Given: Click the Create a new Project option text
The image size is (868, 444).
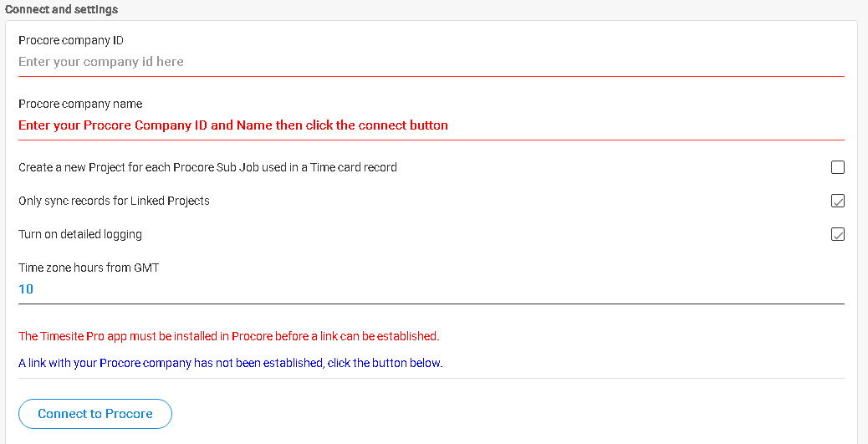Looking at the screenshot, I should coord(207,167).
